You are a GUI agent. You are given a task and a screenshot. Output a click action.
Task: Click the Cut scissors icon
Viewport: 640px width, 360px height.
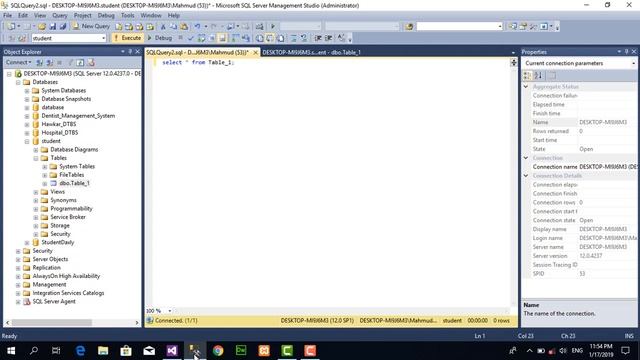pyautogui.click(x=163, y=27)
